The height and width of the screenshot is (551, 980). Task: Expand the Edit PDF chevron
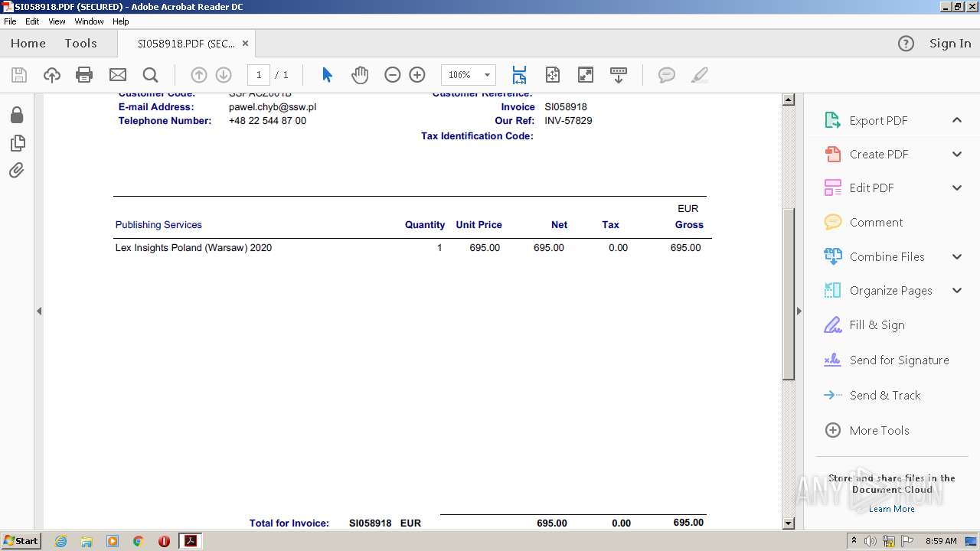click(x=957, y=187)
